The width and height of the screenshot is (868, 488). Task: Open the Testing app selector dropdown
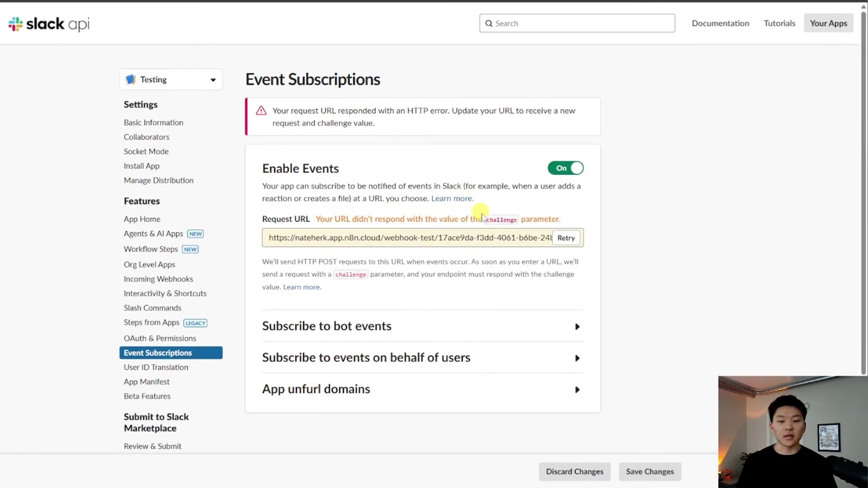tap(171, 79)
